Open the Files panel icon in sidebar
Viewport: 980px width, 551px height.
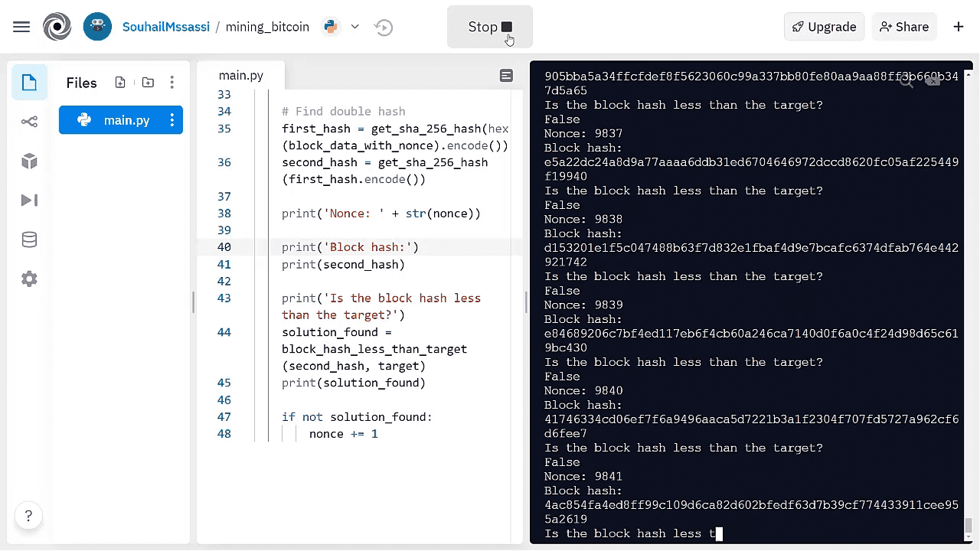pyautogui.click(x=29, y=83)
